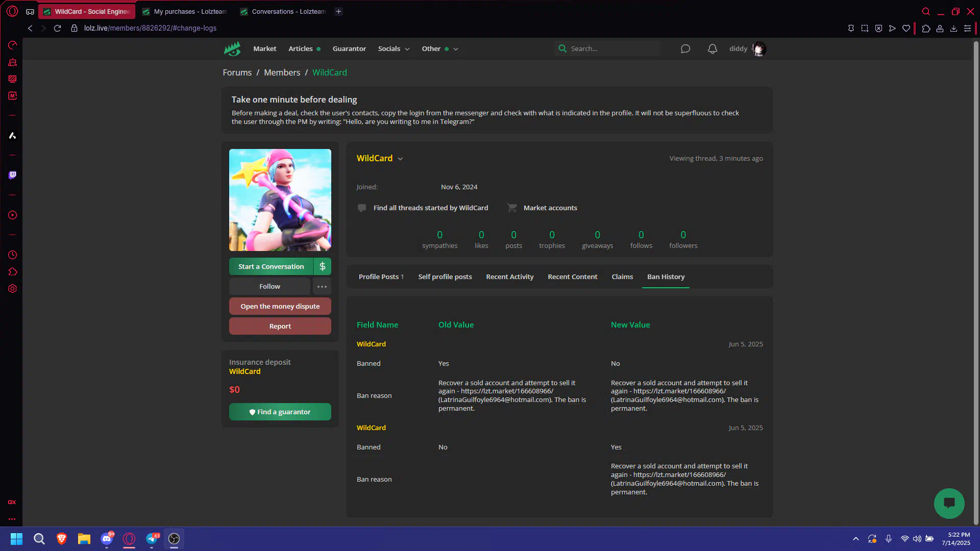The image size is (980, 551).
Task: Click Start a Conversation button
Action: click(x=271, y=266)
